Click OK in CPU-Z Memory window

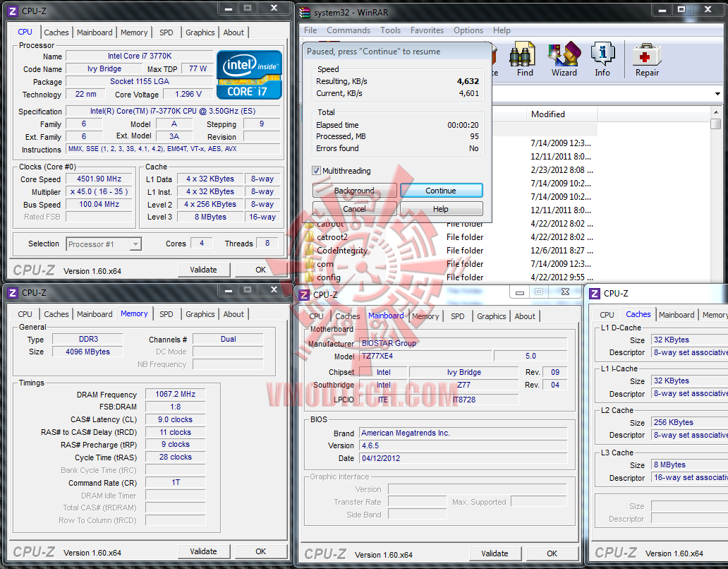pos(260,551)
